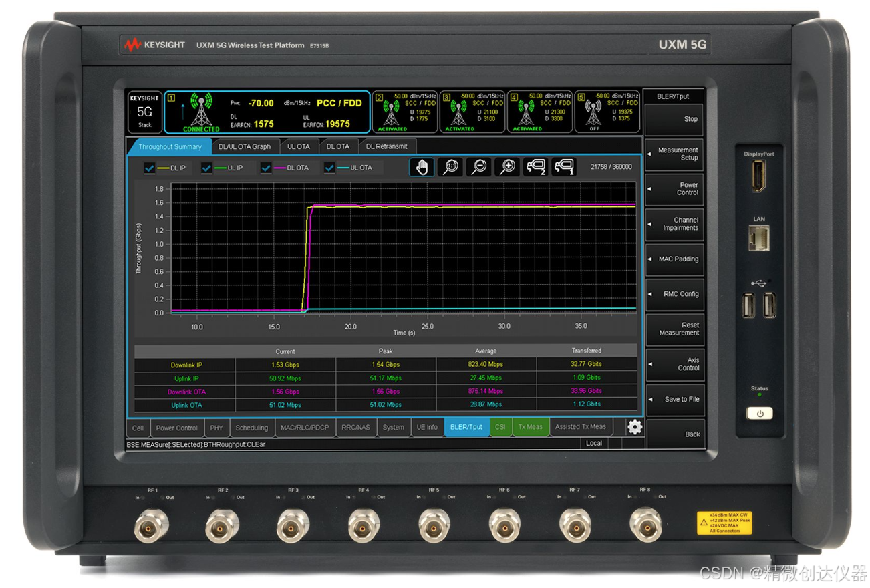
Task: Click the DisplayPort connector
Action: [x=759, y=176]
